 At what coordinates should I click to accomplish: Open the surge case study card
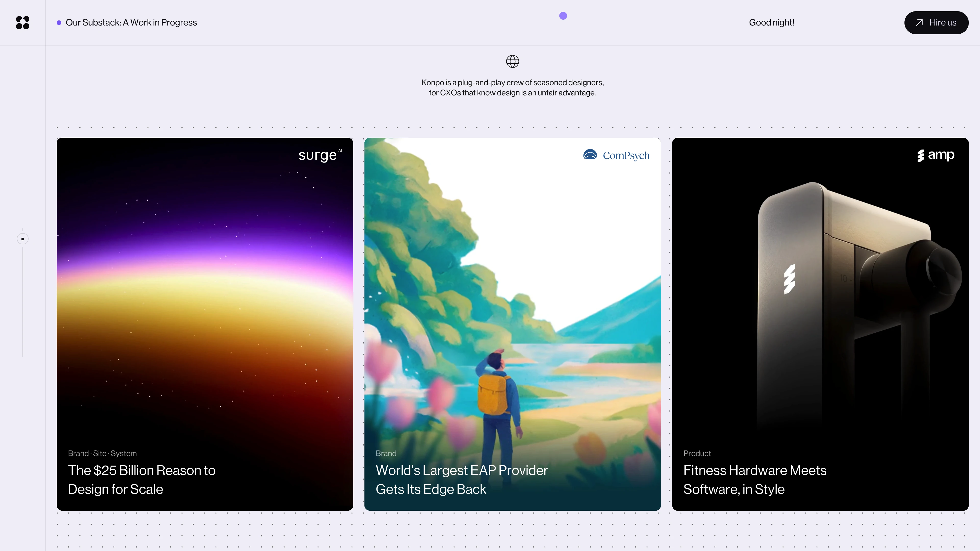205,304
